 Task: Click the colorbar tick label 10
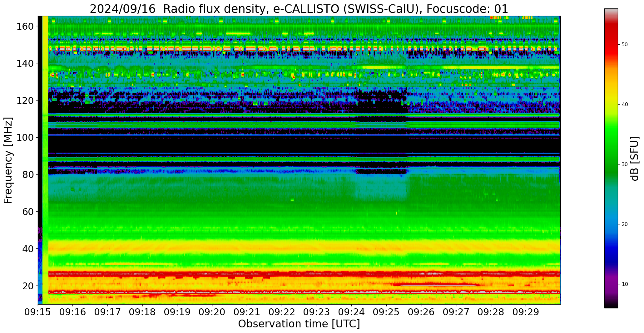[x=625, y=284]
